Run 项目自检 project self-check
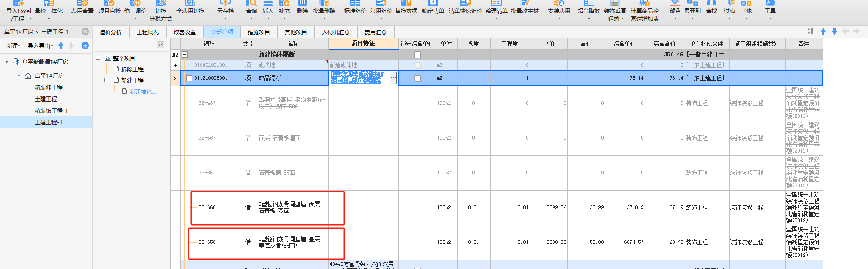This screenshot has height=269, width=868. tap(110, 7)
